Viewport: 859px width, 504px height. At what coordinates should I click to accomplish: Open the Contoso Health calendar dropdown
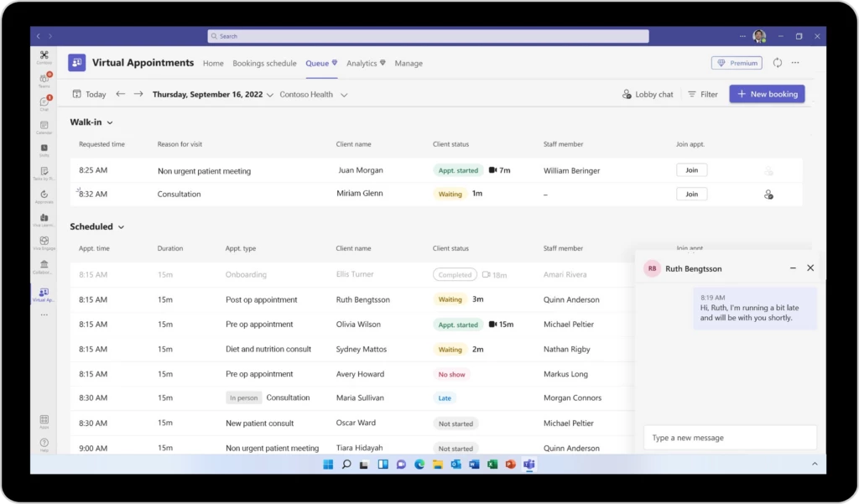pyautogui.click(x=313, y=94)
